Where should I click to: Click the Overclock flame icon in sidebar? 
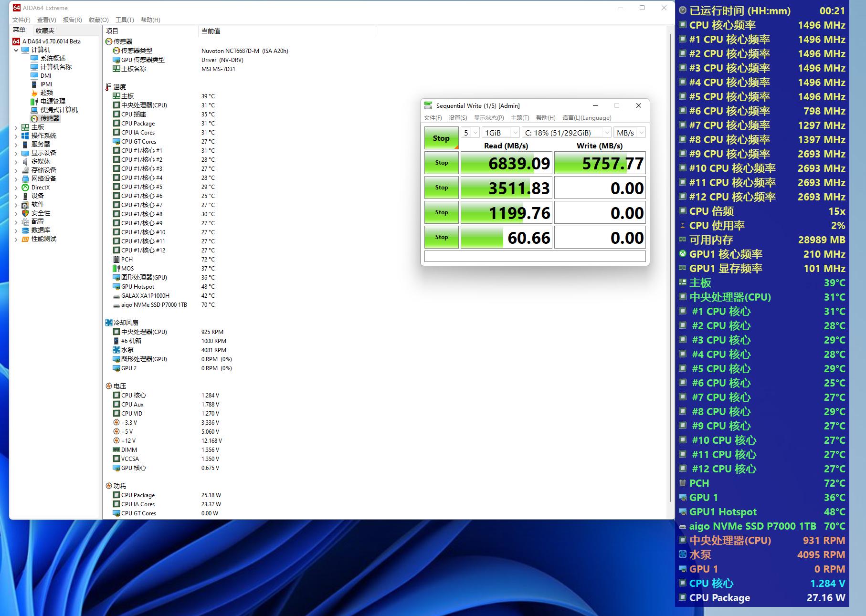coord(34,93)
